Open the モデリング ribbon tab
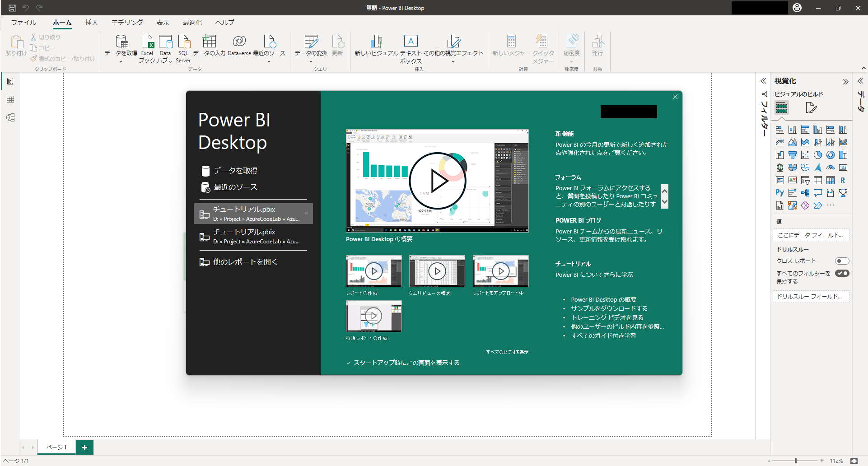 [127, 23]
